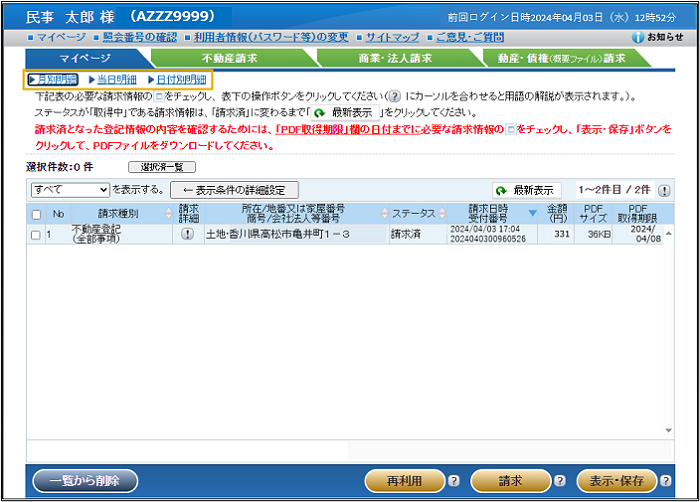Click the blue sort arrow on 請求日時 column
Image resolution: width=700 pixels, height=502 pixels.
point(532,213)
